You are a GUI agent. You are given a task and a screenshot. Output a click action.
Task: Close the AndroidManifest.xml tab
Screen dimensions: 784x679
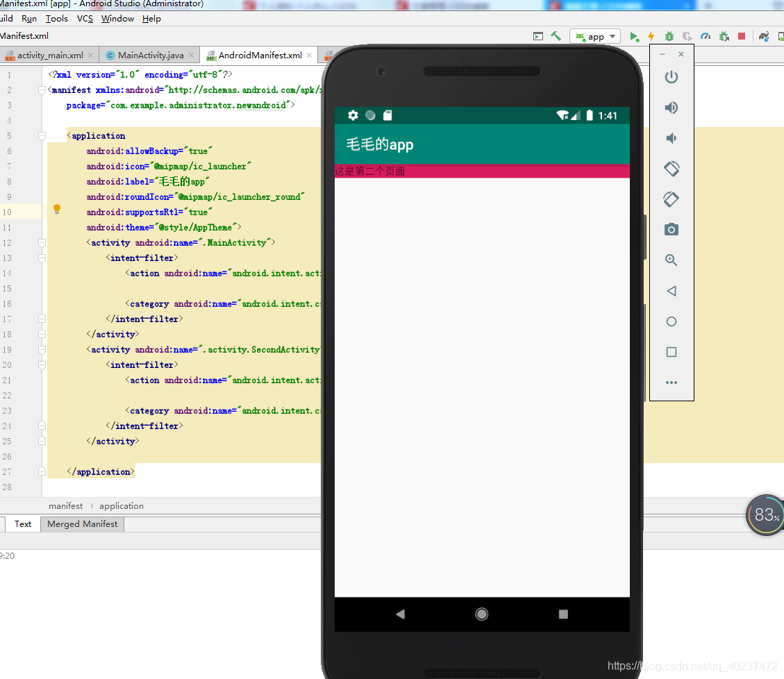coord(310,55)
